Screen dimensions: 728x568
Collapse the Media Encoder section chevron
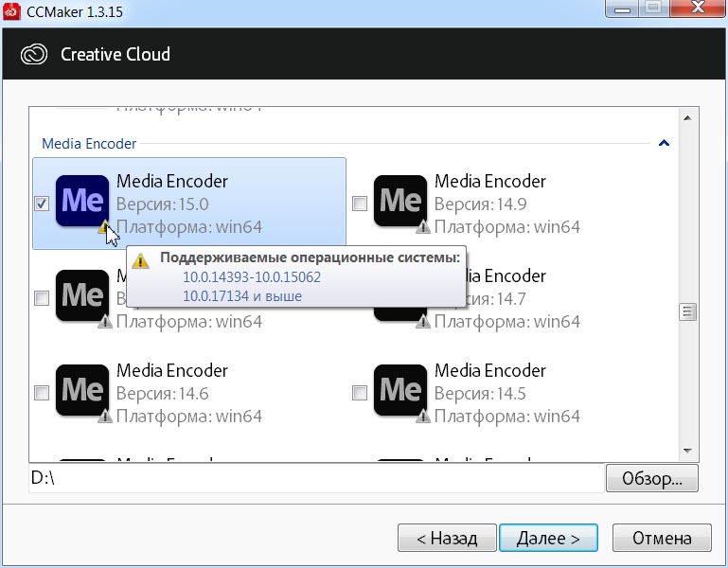664,143
